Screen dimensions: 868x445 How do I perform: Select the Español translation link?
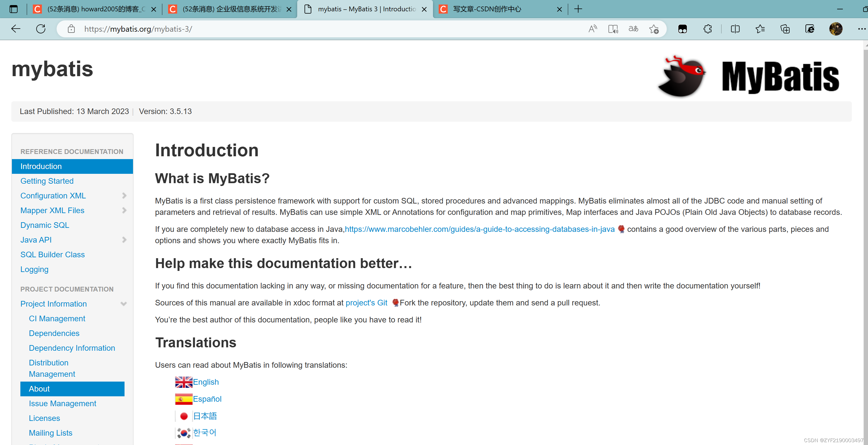coord(207,399)
